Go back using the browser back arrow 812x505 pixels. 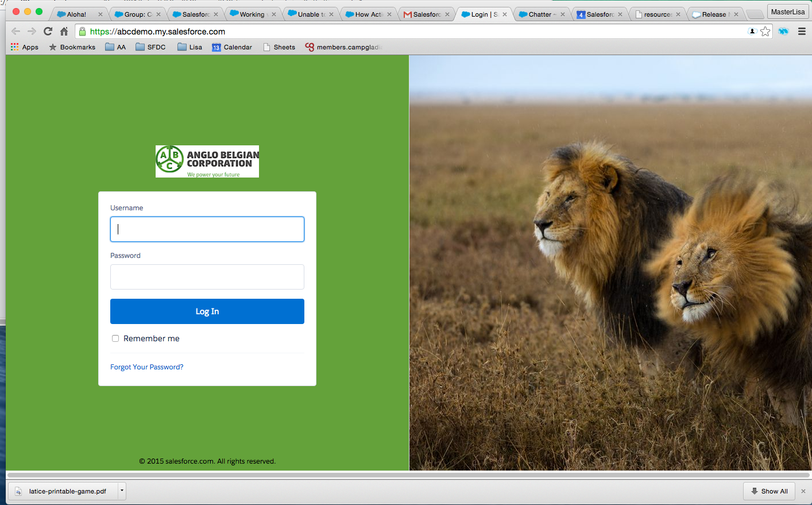coord(16,32)
